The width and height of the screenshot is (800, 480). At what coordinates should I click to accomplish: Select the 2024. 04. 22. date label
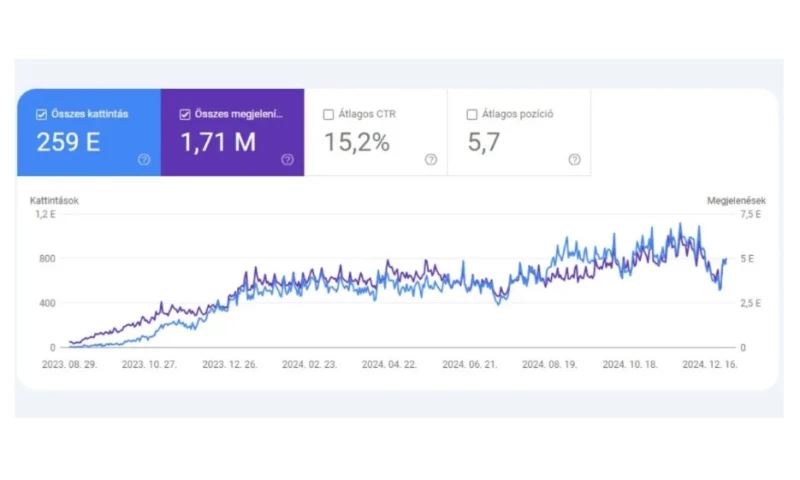pos(388,365)
